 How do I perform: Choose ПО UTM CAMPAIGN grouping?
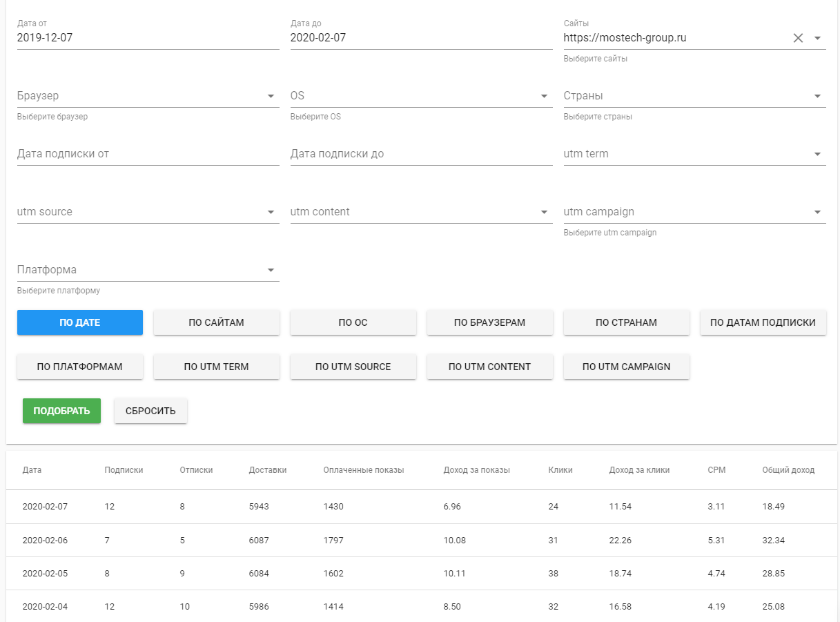(626, 367)
